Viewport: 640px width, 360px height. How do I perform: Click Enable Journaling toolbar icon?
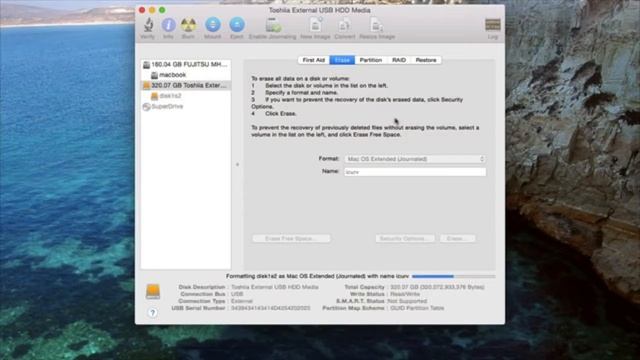[x=273, y=25]
